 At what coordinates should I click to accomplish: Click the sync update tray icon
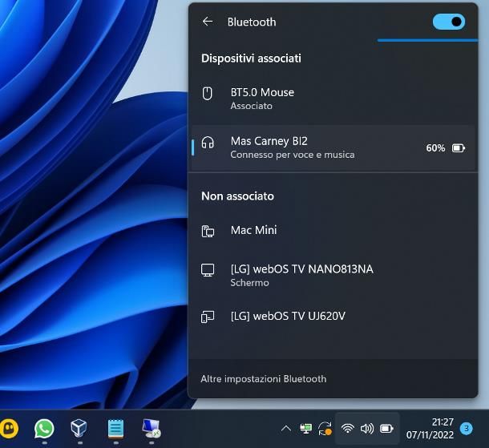tap(325, 429)
